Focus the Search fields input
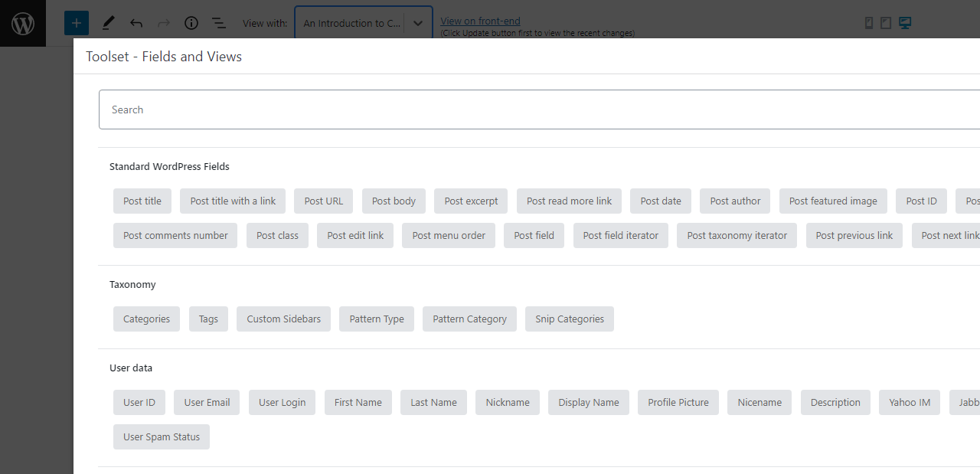Viewport: 980px width, 474px height. (539, 110)
